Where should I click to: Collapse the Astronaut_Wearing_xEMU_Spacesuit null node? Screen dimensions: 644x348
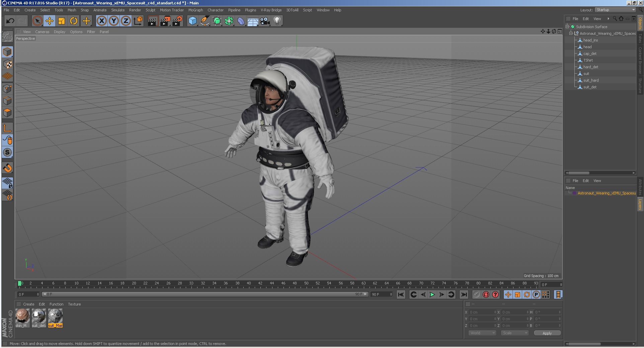(x=571, y=33)
